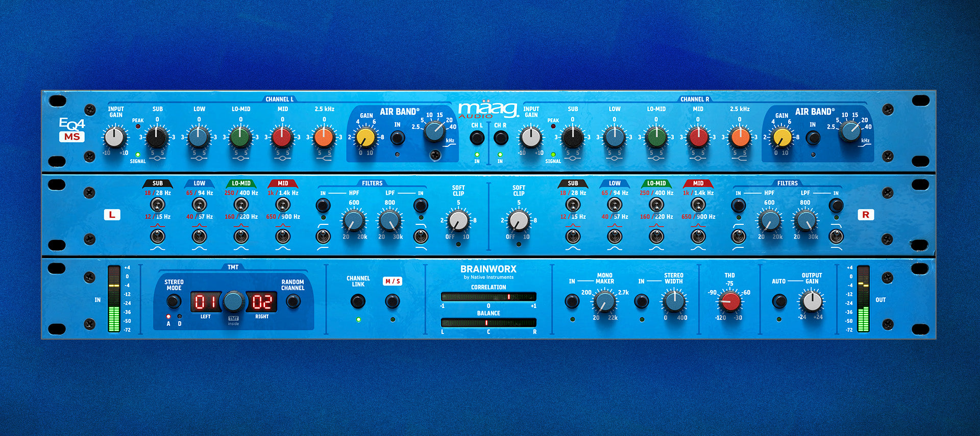Screen dimensions: 980x436
Task: Activate the Mono Maker IN button
Action: (x=572, y=301)
